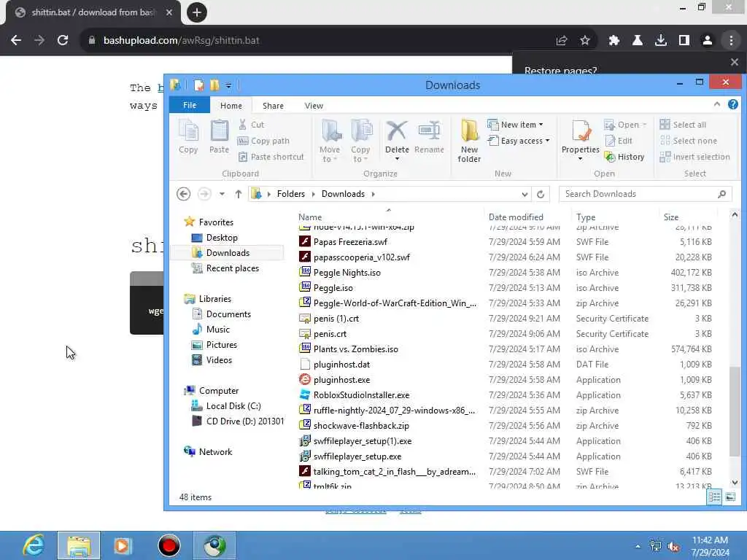Screen dimensions: 747x560
Task: Open Music library in the sidebar
Action: click(211, 330)
